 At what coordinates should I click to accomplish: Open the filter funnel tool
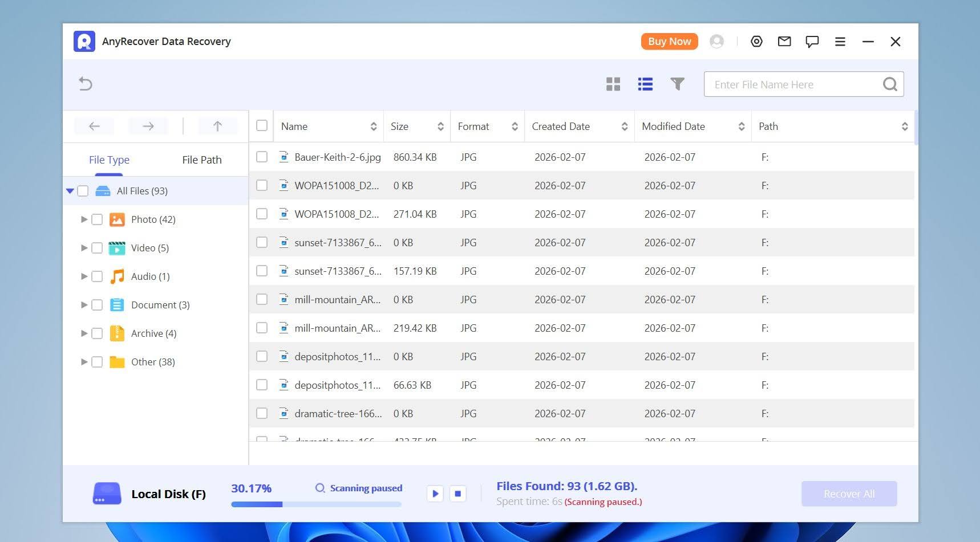click(677, 84)
